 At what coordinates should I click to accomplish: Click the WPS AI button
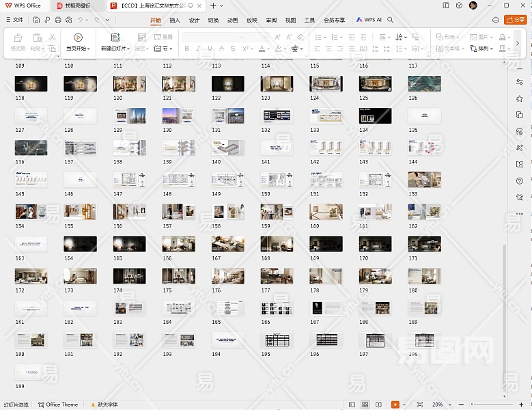pyautogui.click(x=369, y=20)
